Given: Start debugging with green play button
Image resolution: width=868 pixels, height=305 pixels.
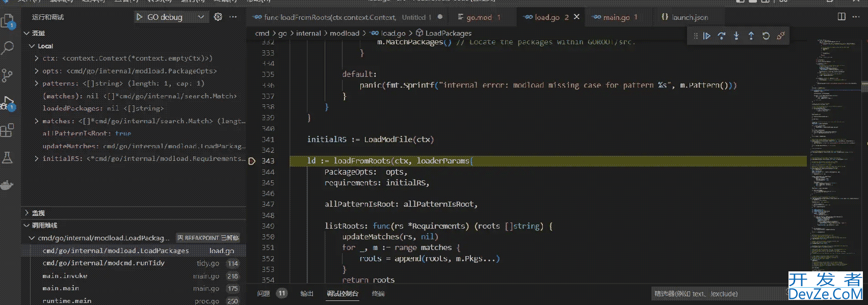Looking at the screenshot, I should pyautogui.click(x=139, y=17).
